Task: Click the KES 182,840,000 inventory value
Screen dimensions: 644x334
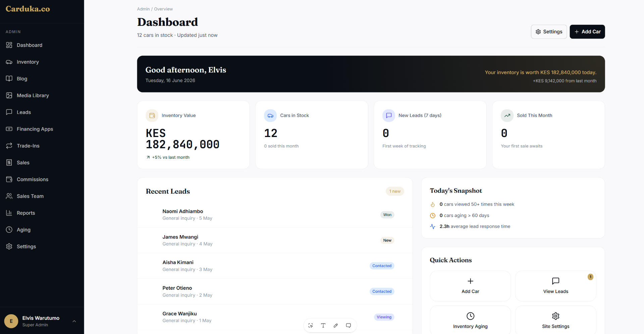Action: tap(182, 139)
